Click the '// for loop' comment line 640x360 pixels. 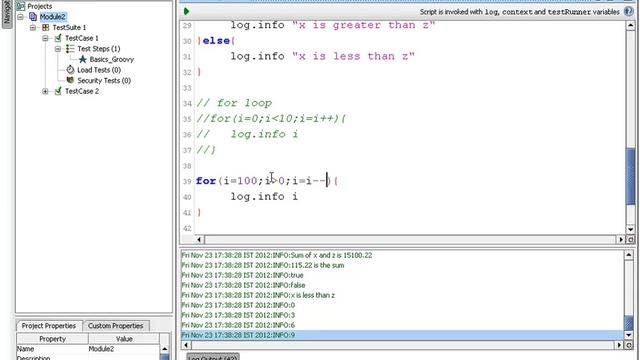[x=234, y=103]
